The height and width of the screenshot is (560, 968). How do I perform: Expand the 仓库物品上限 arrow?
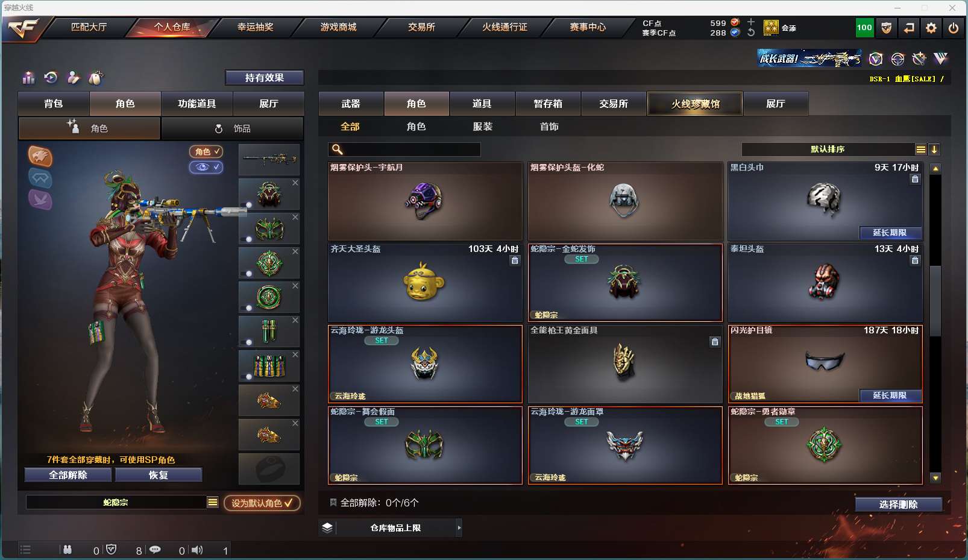pos(459,527)
